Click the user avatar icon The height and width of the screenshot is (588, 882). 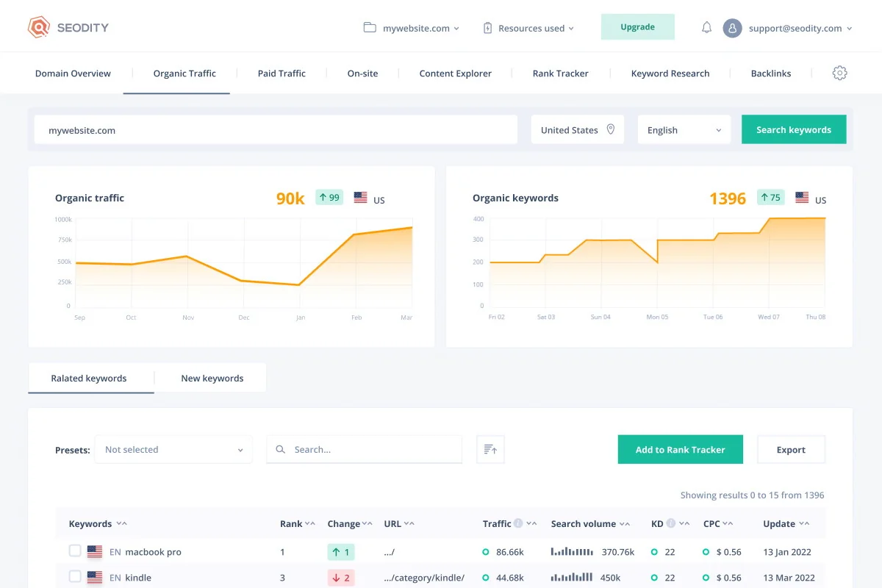point(731,28)
